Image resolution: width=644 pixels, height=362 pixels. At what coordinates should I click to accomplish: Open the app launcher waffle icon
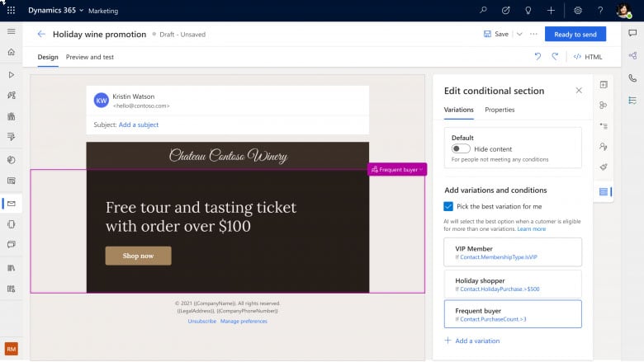point(11,10)
